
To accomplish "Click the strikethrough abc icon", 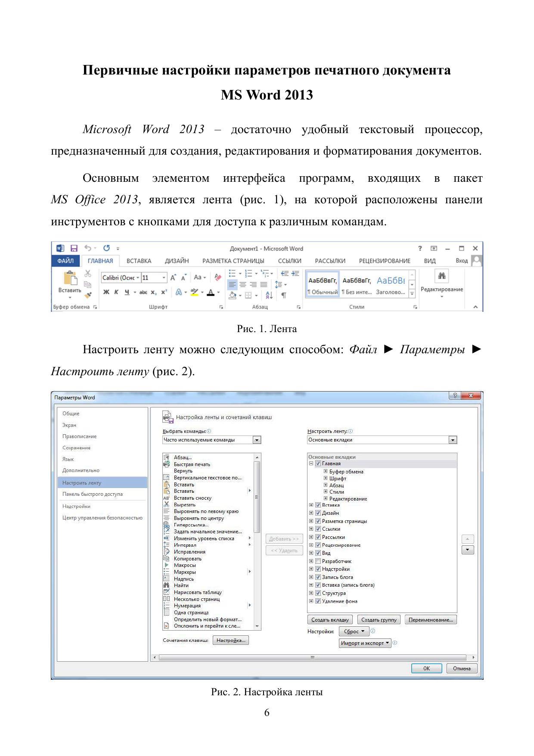I will tap(143, 292).
